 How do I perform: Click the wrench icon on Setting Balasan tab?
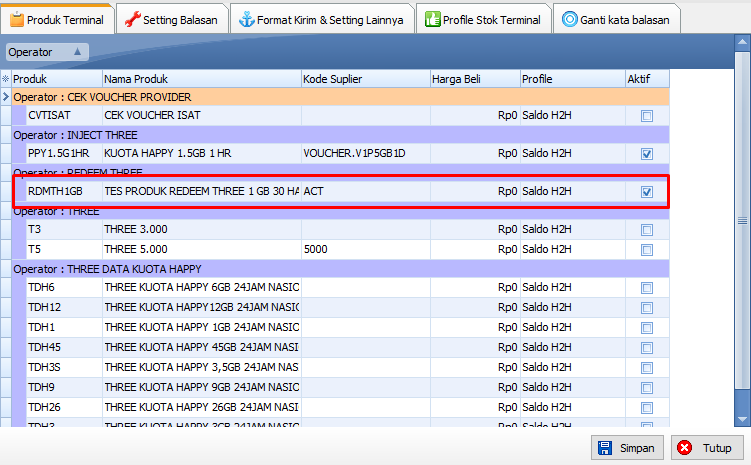point(132,20)
